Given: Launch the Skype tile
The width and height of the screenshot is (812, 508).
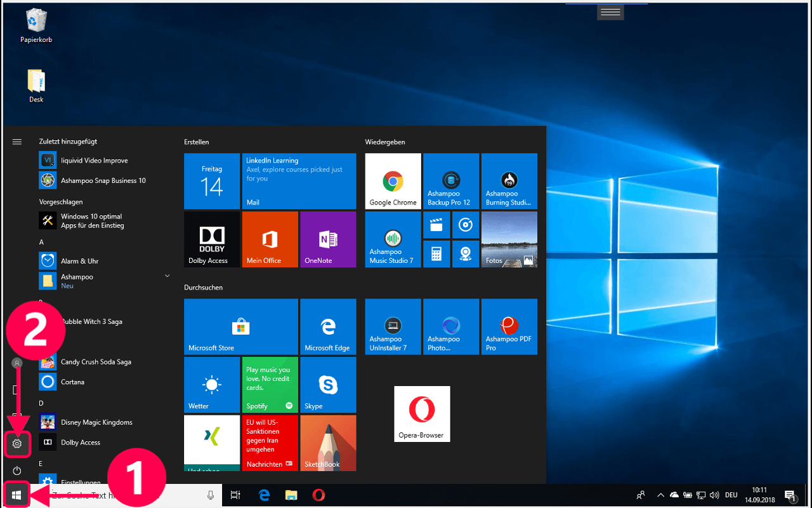Looking at the screenshot, I should pyautogui.click(x=328, y=385).
